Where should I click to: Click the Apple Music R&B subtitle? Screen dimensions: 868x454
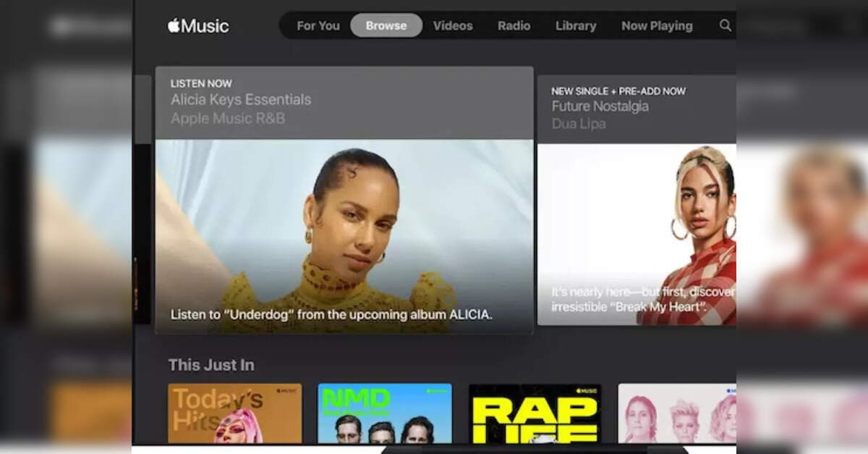pyautogui.click(x=228, y=118)
